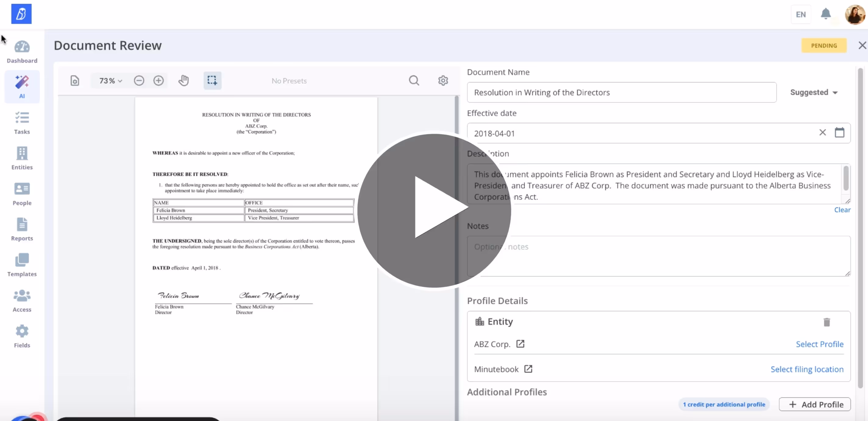Open the Suggested names dropdown
The image size is (868, 421).
[x=814, y=92]
